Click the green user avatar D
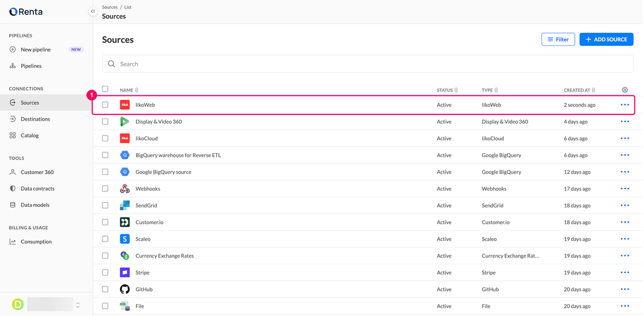Screen dimensions: 644x316 [18, 304]
